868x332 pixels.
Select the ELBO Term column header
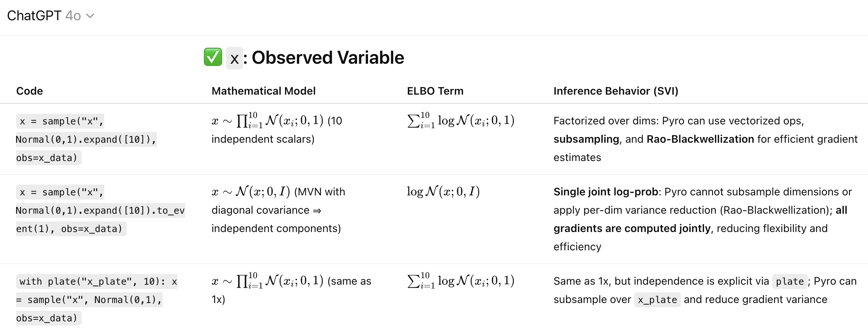(x=435, y=91)
